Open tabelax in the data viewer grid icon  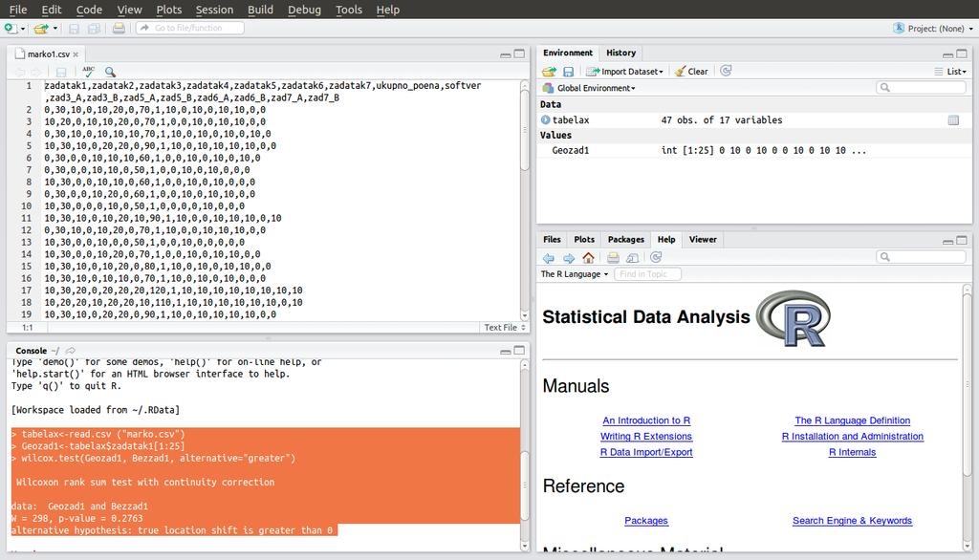click(953, 119)
